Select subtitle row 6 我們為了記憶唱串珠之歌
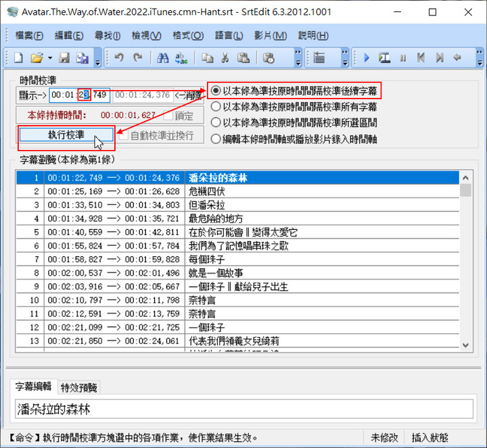This screenshot has width=487, height=448. click(237, 246)
